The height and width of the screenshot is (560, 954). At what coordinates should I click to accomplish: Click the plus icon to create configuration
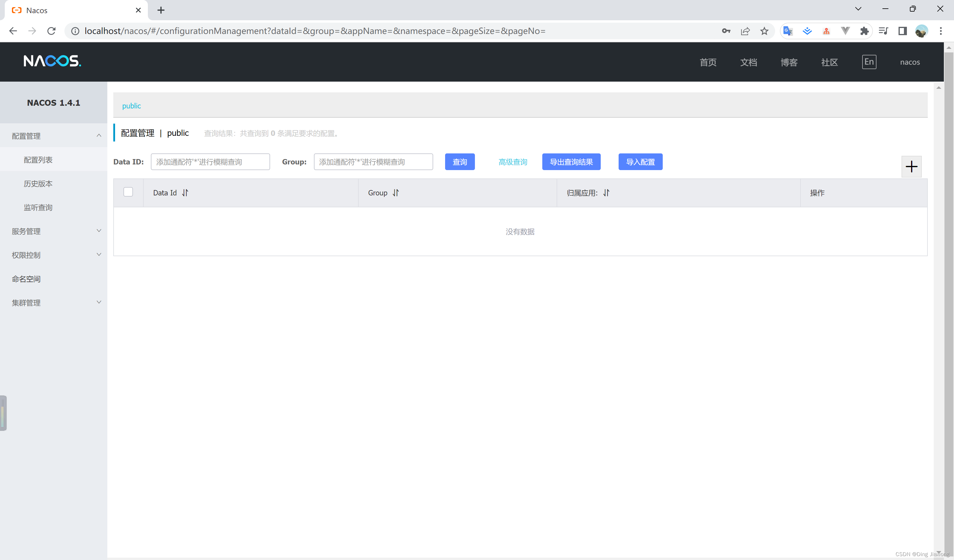point(911,167)
